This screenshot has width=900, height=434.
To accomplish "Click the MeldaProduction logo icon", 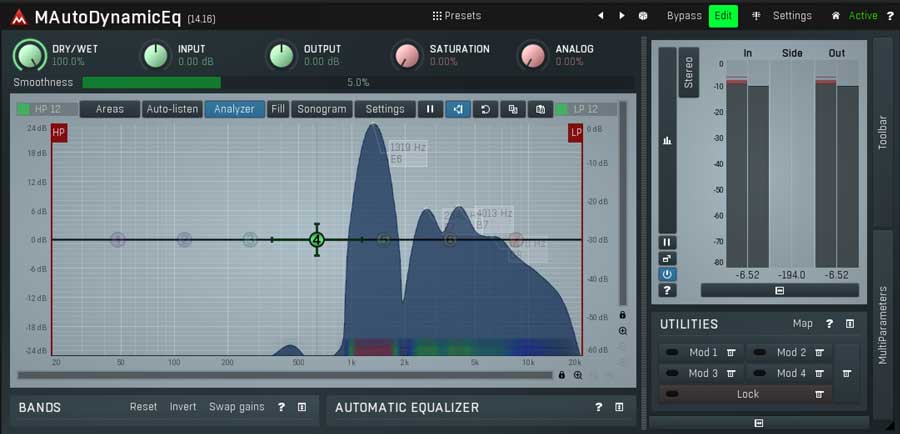I will 18,18.
